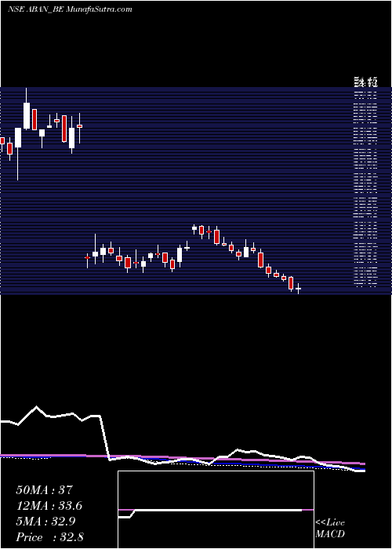392x549 pixels.
Task: Select the 50MA : 37 value
Action: click(45, 490)
